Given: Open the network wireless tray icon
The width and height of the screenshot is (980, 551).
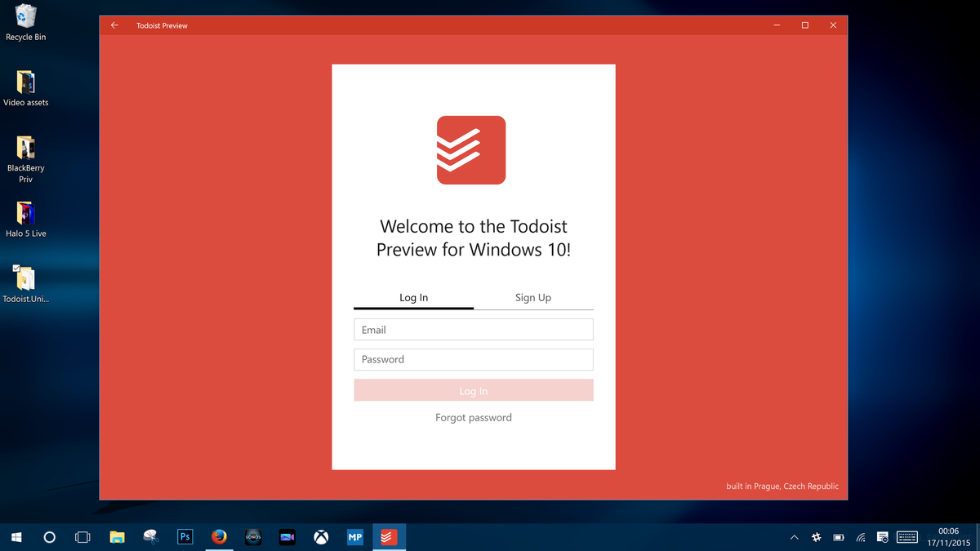Looking at the screenshot, I should 861,537.
